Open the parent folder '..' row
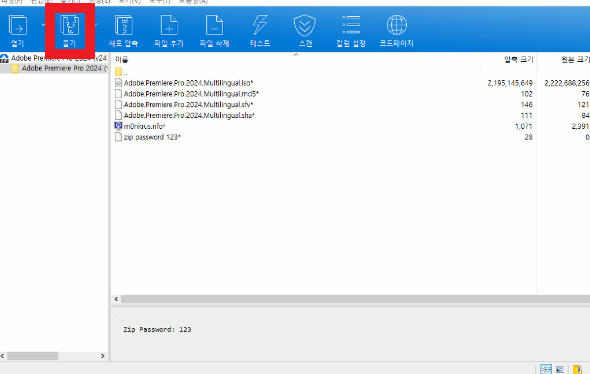This screenshot has height=374, width=590. [121, 72]
